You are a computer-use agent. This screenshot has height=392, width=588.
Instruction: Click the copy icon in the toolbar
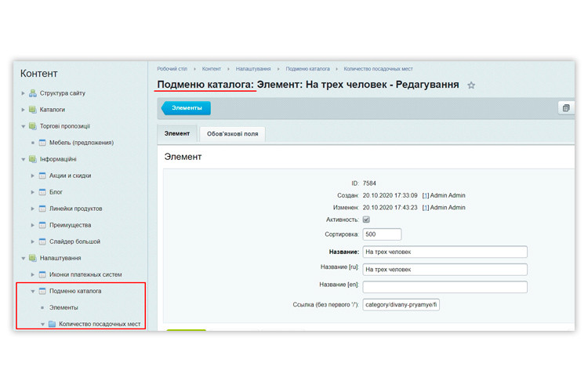coord(566,108)
